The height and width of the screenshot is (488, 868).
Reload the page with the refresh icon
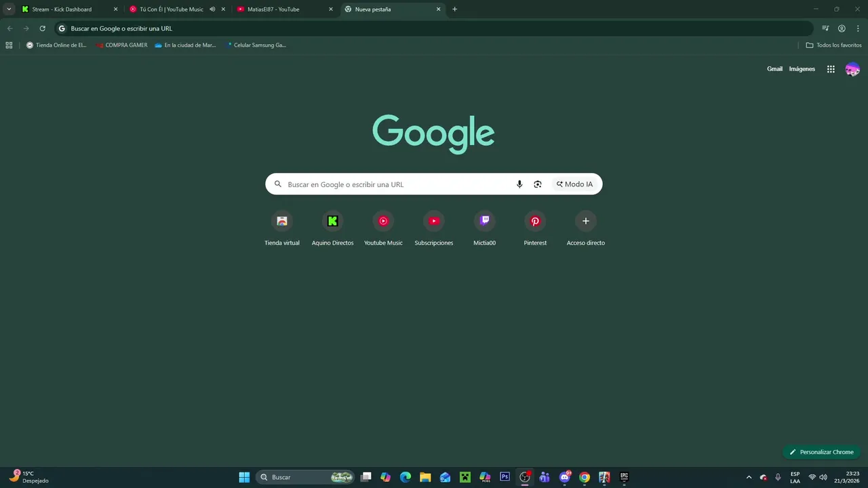point(42,28)
